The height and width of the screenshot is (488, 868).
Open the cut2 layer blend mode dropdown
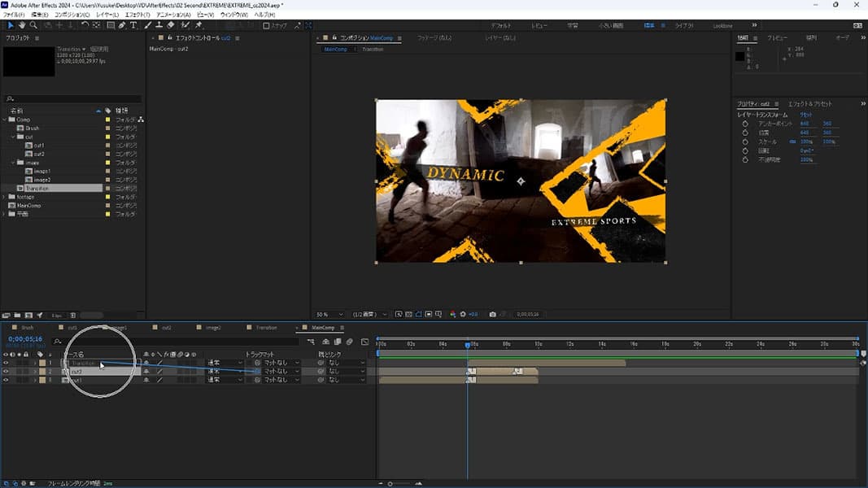[x=224, y=372]
